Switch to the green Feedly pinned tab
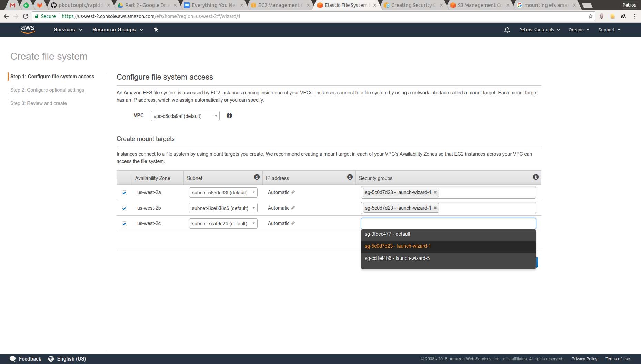641x364 pixels. 26,5
